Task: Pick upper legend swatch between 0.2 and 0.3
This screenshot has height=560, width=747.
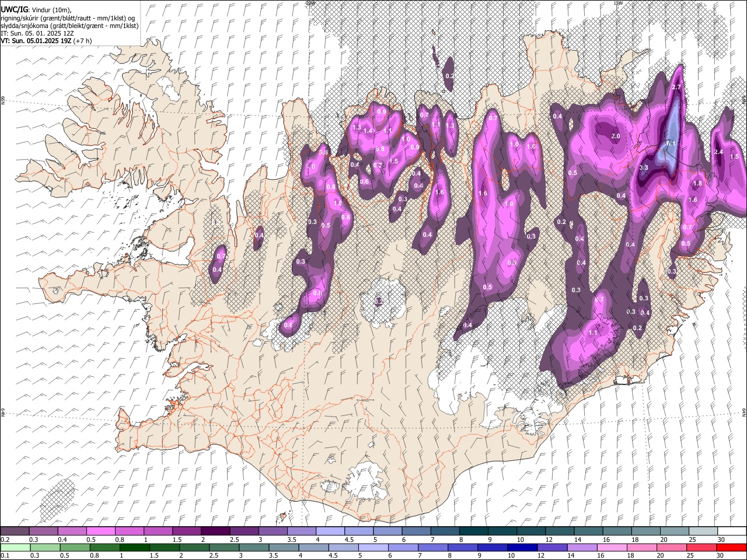Action: [15, 531]
